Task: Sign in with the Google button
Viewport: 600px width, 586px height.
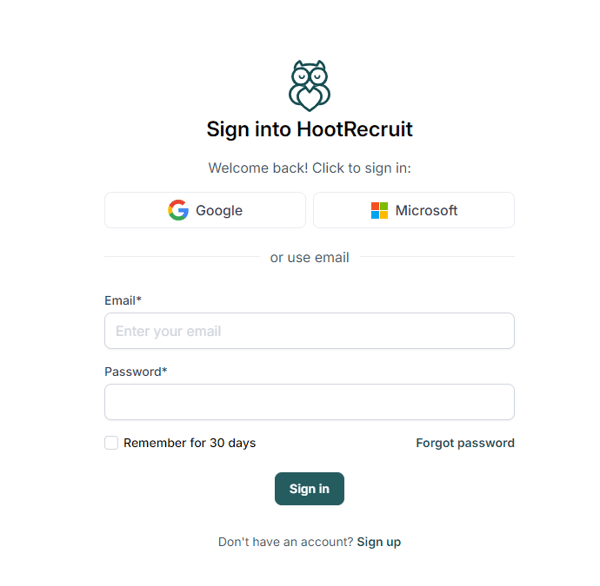Action: click(205, 210)
